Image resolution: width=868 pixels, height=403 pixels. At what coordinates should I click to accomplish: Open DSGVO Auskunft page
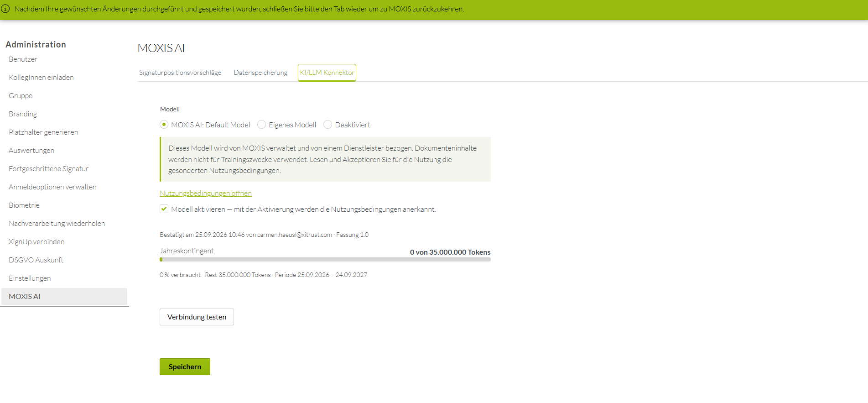36,260
